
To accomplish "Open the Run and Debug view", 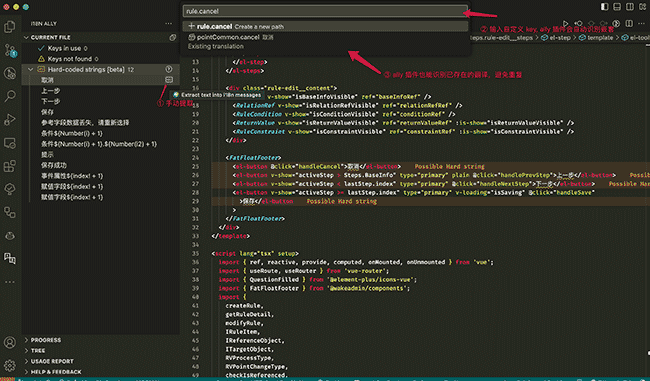I will [x=10, y=120].
